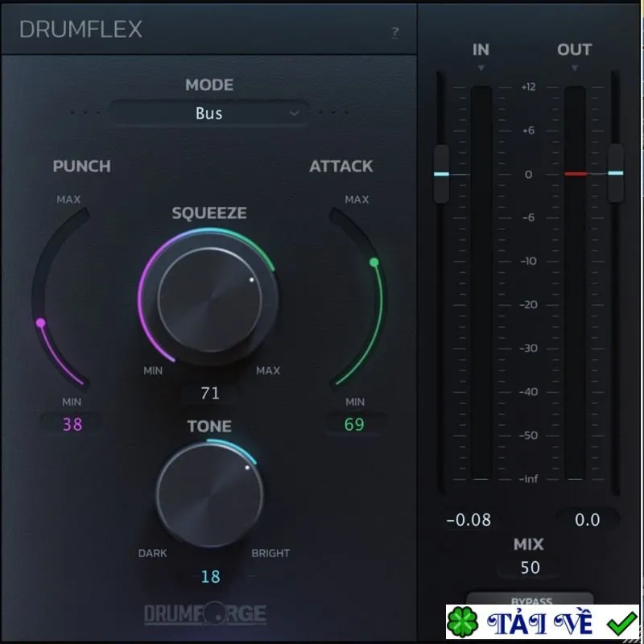Click the DARK label by Tone knob
The image size is (644, 644).
(x=152, y=553)
